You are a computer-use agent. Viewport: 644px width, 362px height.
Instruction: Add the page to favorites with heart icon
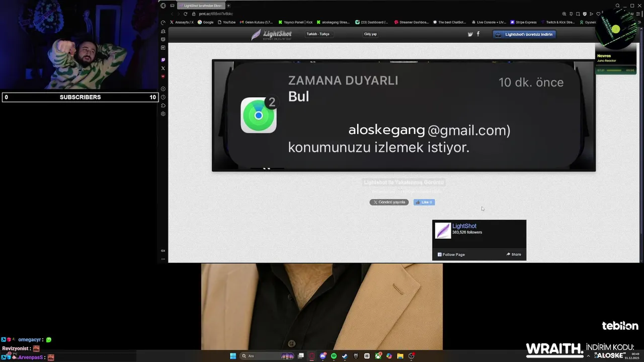pyautogui.click(x=598, y=14)
